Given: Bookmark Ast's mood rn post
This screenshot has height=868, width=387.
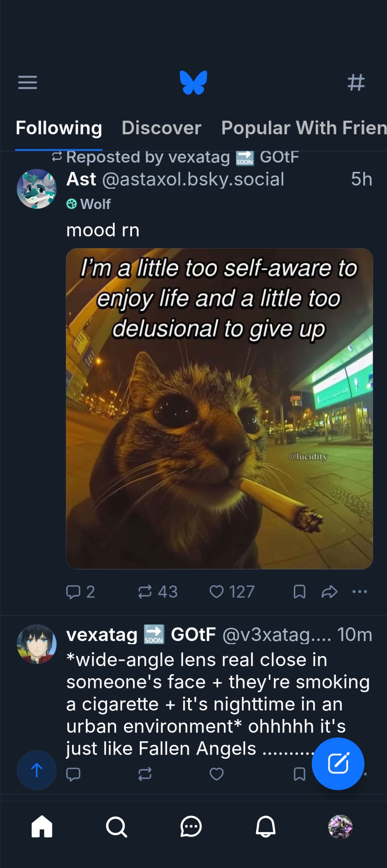Looking at the screenshot, I should click(299, 592).
